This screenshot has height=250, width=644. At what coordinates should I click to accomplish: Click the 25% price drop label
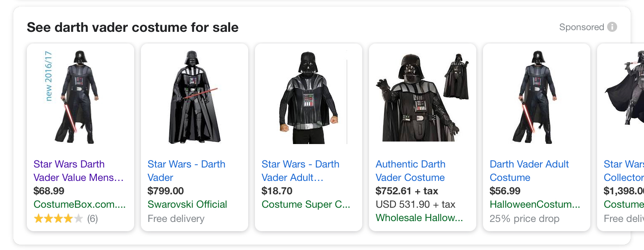524,219
